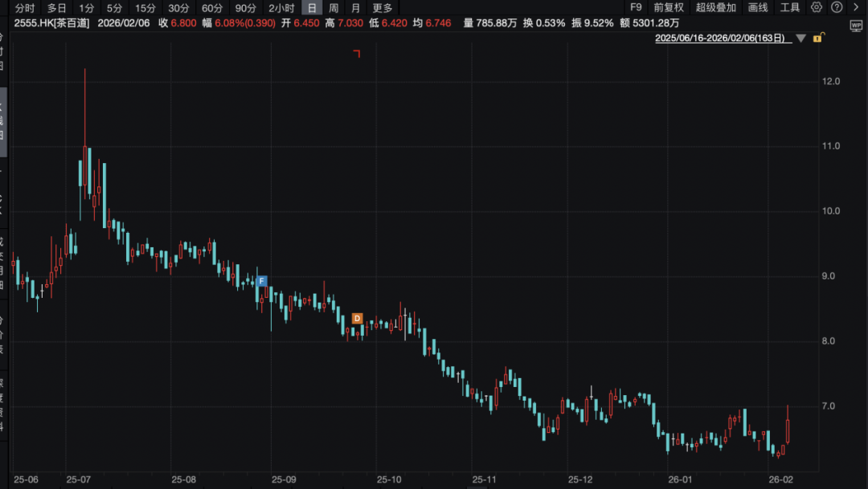Select the 15分 interval tab
This screenshot has width=868, height=489.
click(145, 8)
